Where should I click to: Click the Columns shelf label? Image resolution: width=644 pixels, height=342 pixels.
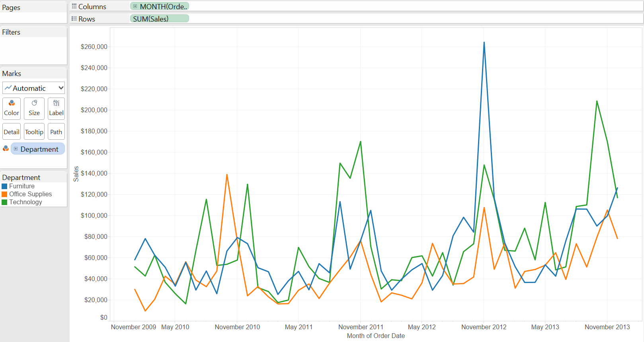(92, 7)
